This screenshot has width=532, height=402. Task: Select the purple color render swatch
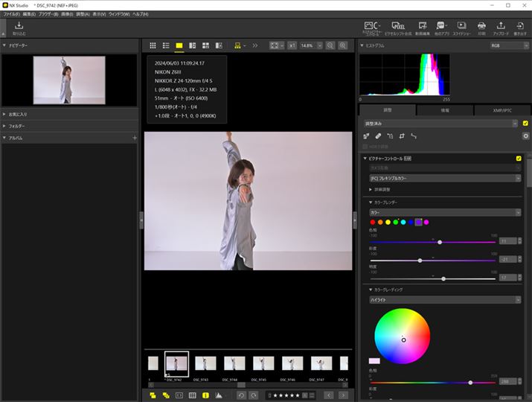(418, 222)
